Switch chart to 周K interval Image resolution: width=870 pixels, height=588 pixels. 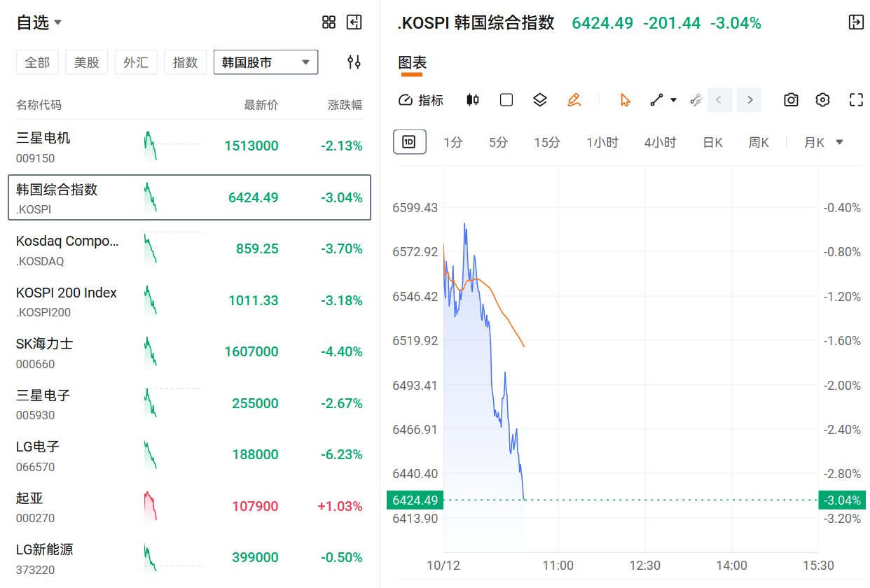[759, 143]
